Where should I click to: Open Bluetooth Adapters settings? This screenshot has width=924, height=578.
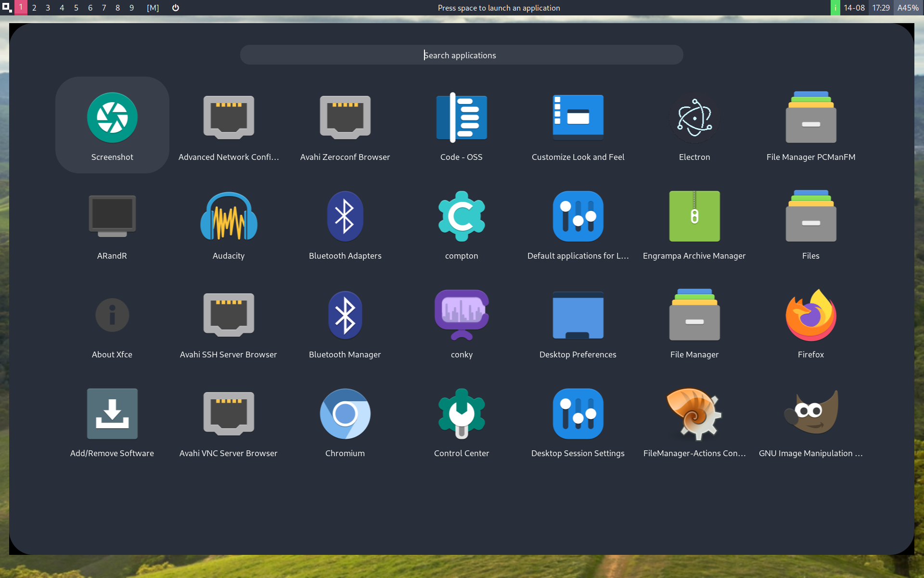coord(345,224)
